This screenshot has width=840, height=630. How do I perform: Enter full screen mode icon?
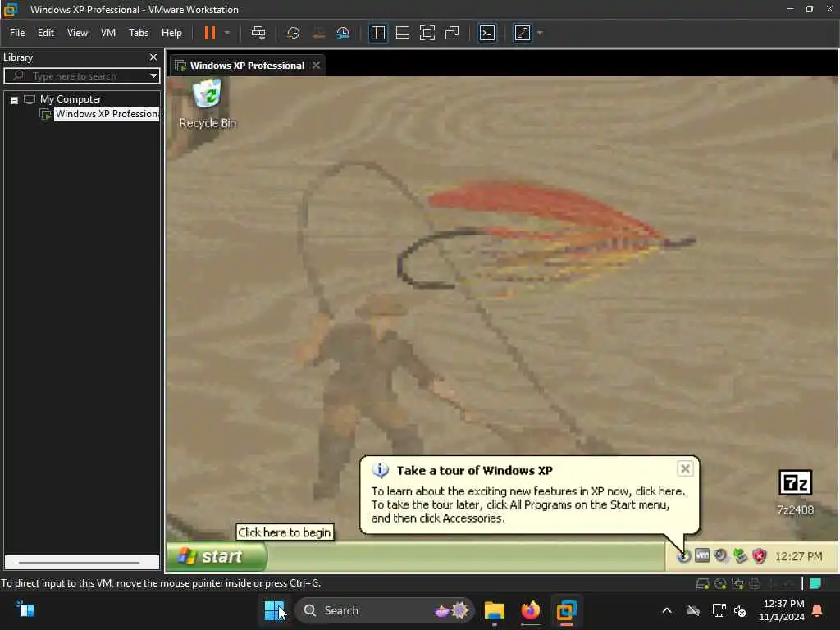coord(427,33)
